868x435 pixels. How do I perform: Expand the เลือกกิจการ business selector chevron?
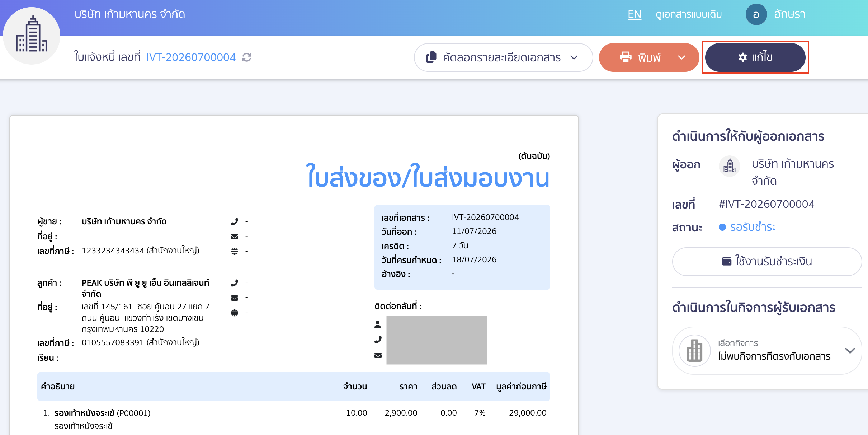(850, 350)
